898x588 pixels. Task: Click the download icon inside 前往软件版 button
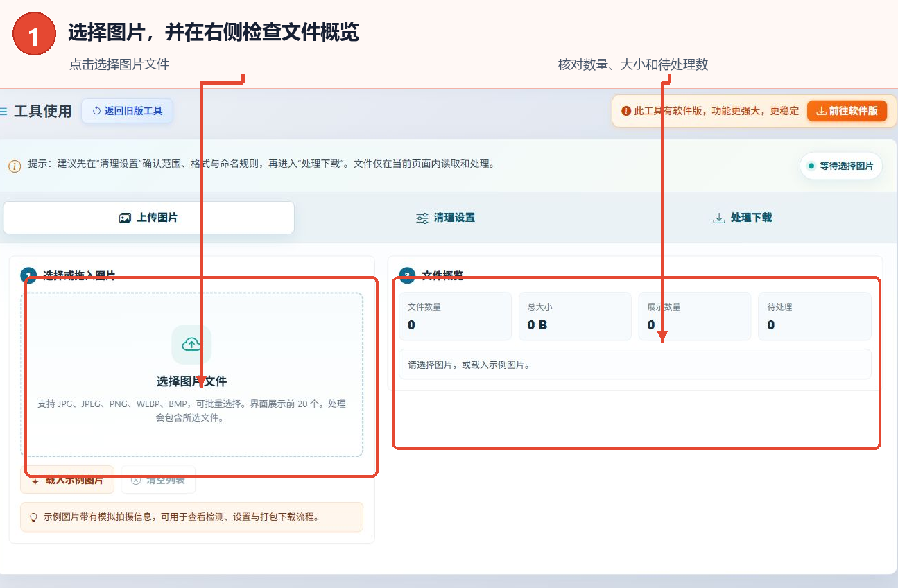pyautogui.click(x=821, y=111)
